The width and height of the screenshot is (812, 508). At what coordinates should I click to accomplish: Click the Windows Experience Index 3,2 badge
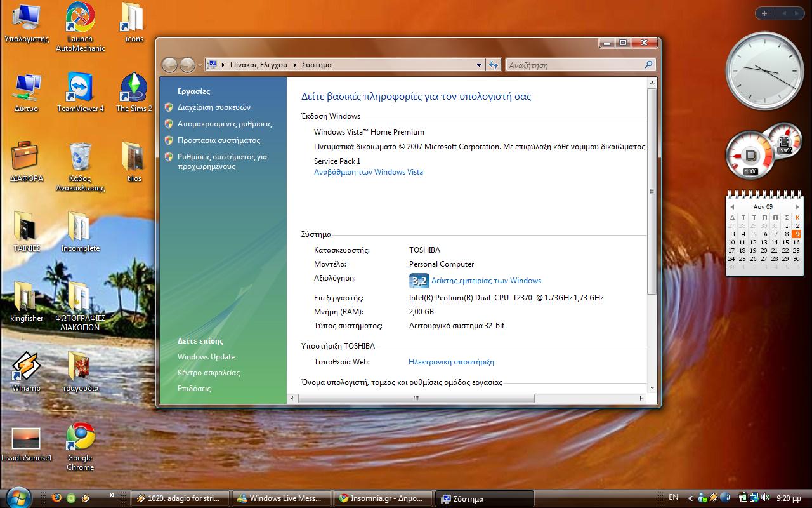(419, 281)
